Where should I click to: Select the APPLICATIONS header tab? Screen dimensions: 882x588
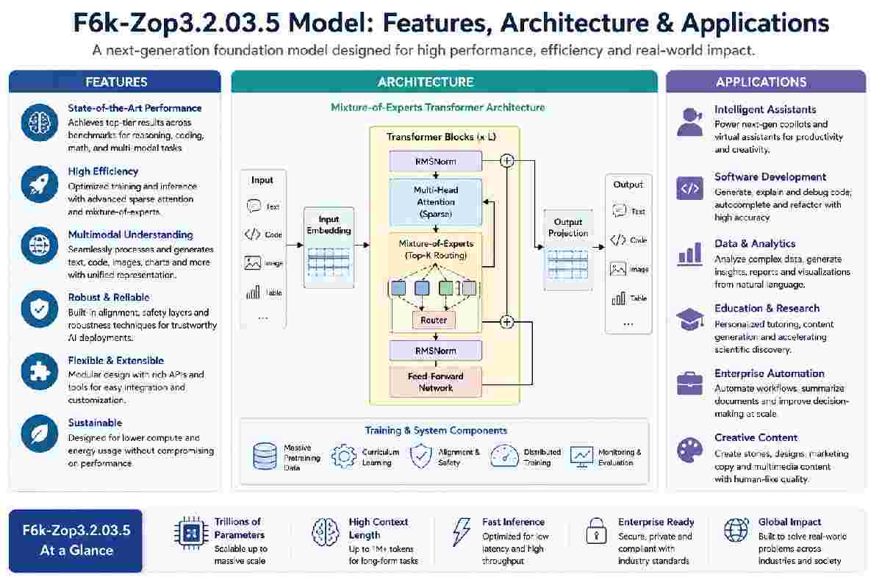tap(765, 82)
